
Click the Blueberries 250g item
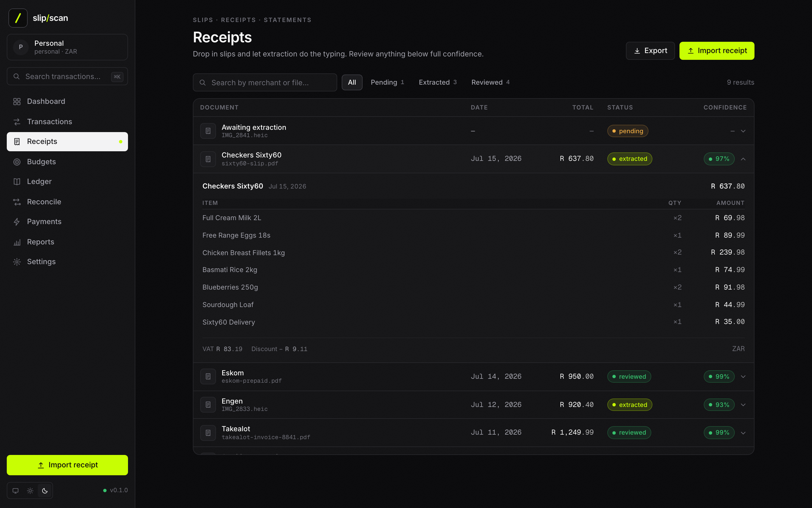click(x=230, y=287)
